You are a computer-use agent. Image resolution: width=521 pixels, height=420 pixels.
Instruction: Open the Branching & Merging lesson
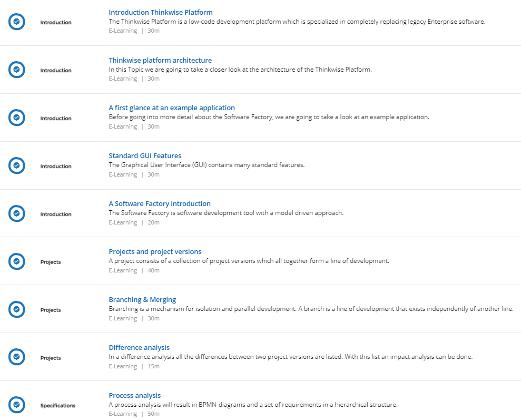142,299
